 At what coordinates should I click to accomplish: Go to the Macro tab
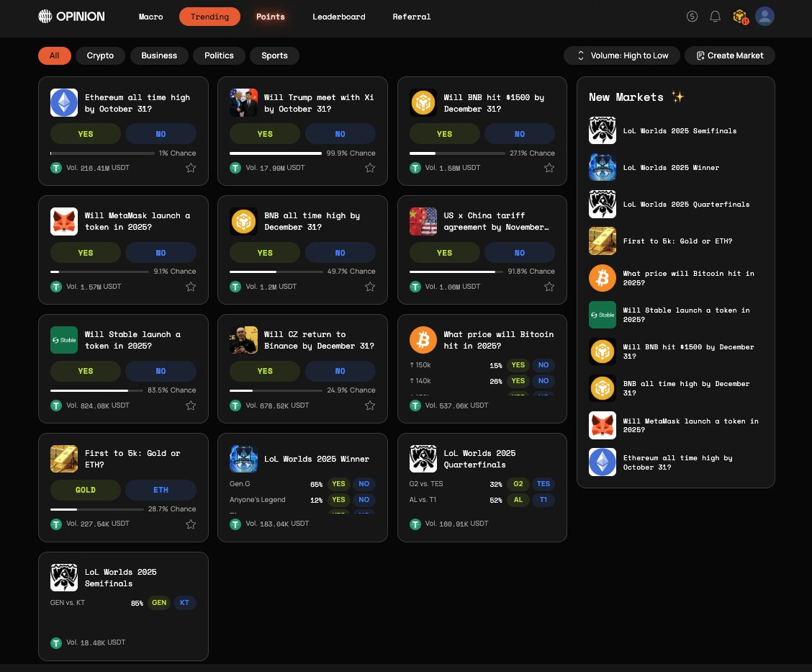[150, 17]
